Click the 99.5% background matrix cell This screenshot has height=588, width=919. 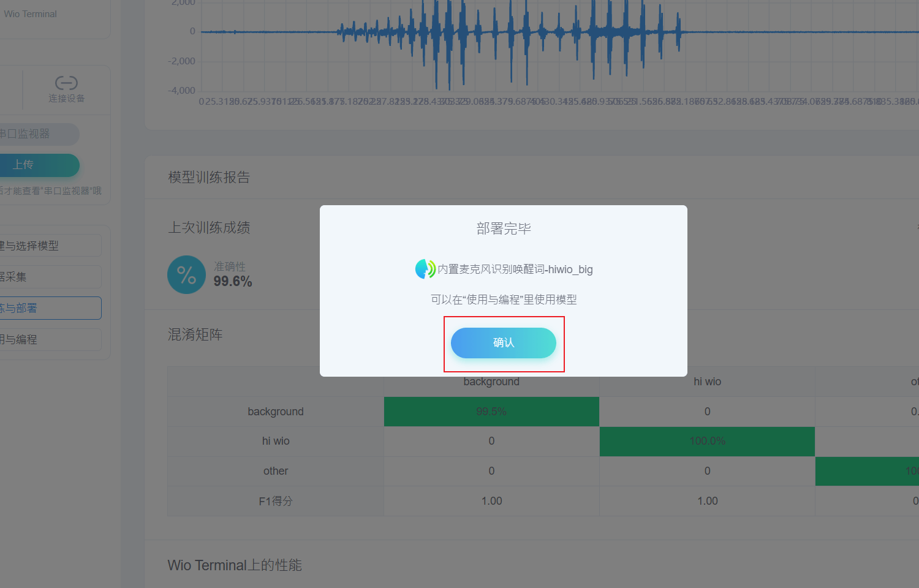[x=491, y=412]
